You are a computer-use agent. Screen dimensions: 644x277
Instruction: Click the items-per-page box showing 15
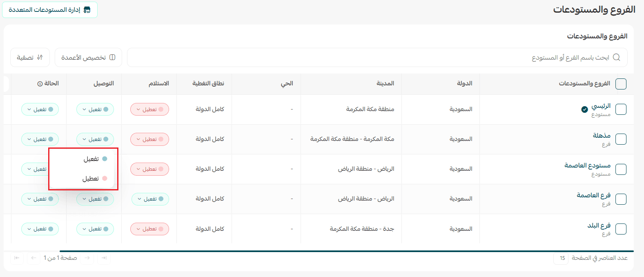[561, 258]
